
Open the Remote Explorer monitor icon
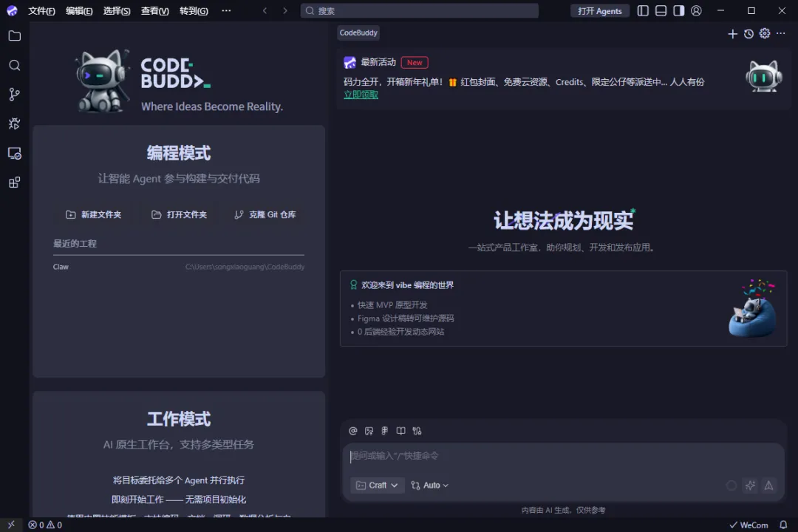(14, 153)
